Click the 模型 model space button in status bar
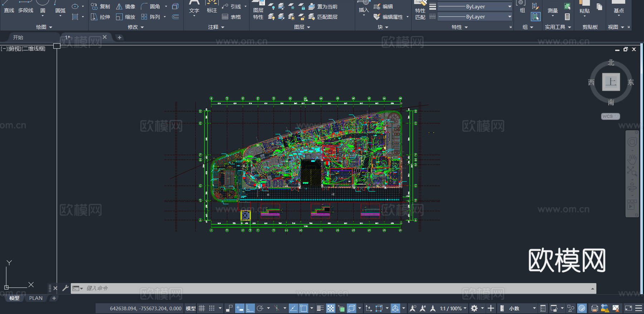Screen dimensions: 644x314 pos(191,308)
